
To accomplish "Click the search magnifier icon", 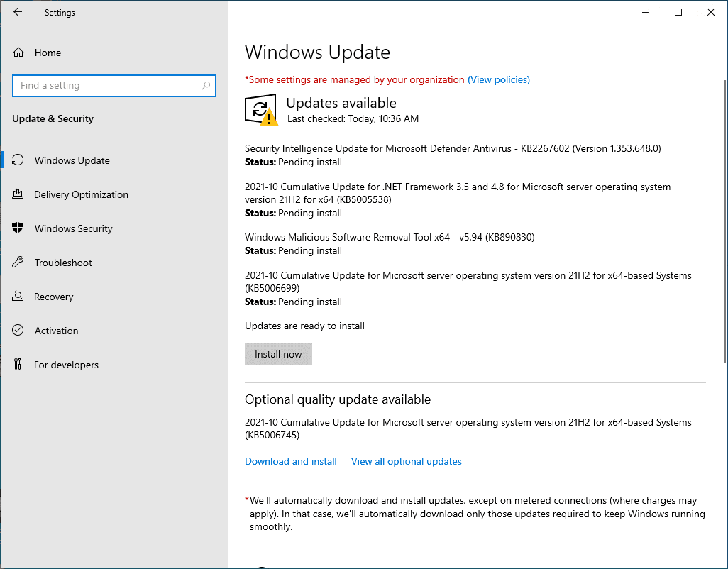I will (206, 86).
